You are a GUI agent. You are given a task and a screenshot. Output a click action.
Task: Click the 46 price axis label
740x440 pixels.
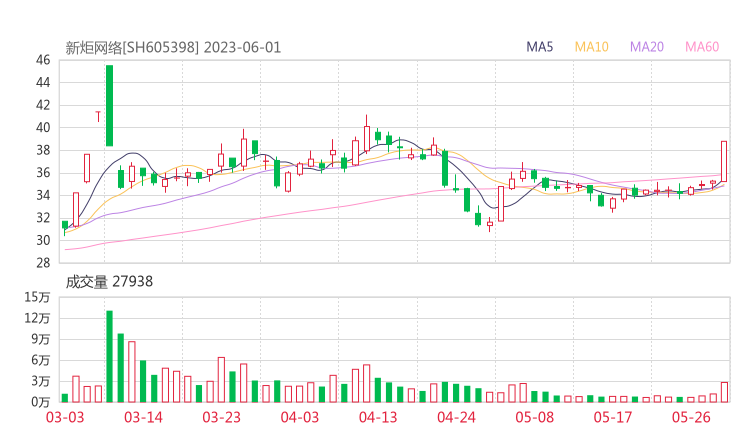pos(43,60)
